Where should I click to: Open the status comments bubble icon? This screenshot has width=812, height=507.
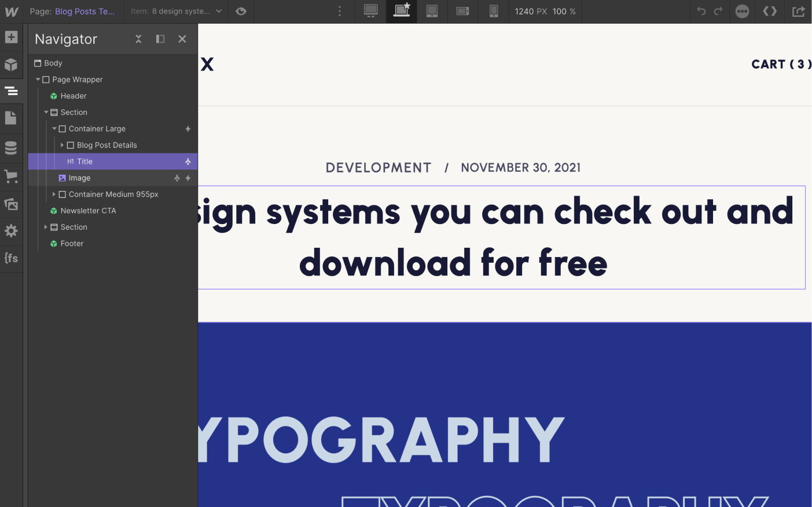pos(742,11)
